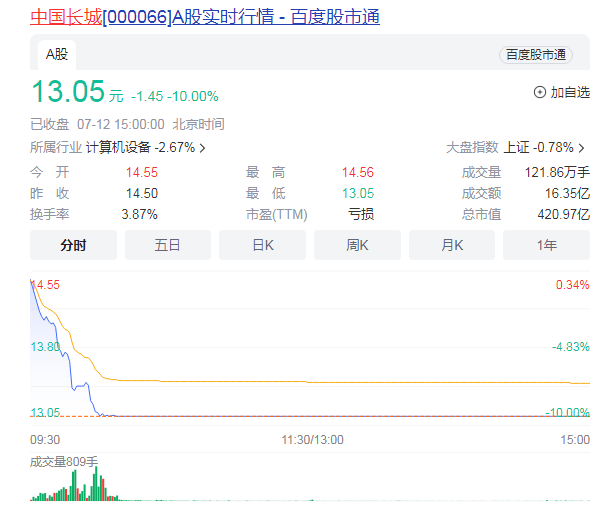Viewport: 604px width, 512px height.
Task: Click the -10.00% limit-down label on chart
Action: click(567, 412)
